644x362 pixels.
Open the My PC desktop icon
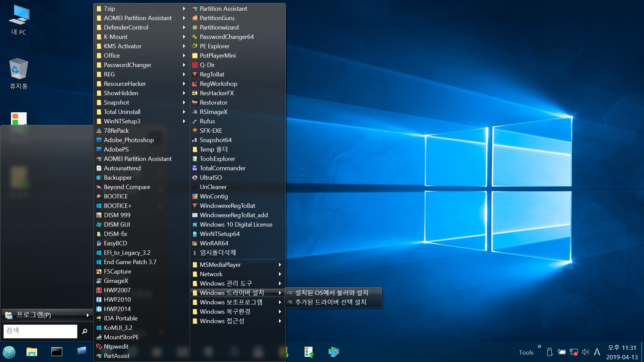(19, 21)
